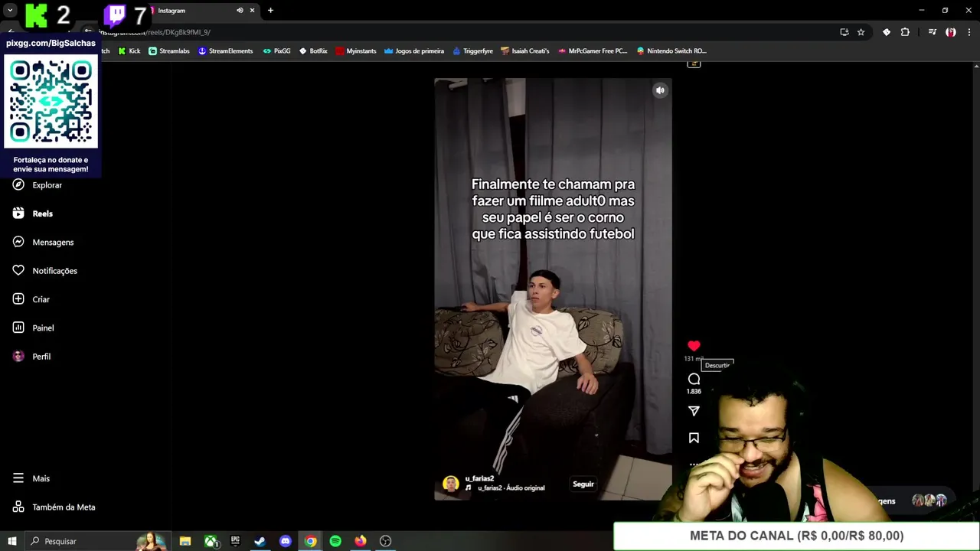Open the media control icon in toolbar
The width and height of the screenshot is (980, 551).
click(x=932, y=32)
